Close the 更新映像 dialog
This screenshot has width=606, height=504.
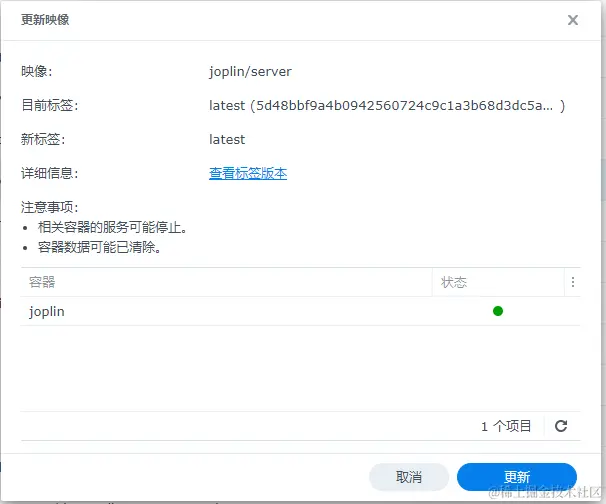pyautogui.click(x=573, y=20)
